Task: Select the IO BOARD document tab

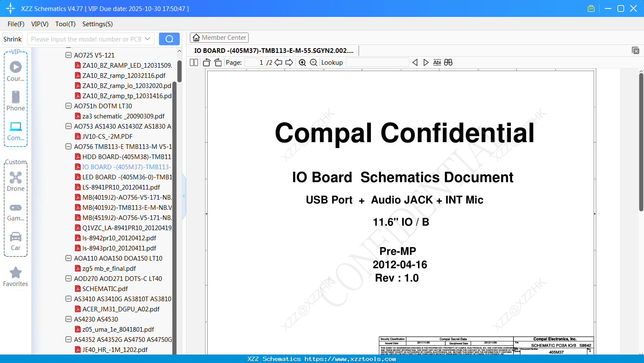Action: 274,50
